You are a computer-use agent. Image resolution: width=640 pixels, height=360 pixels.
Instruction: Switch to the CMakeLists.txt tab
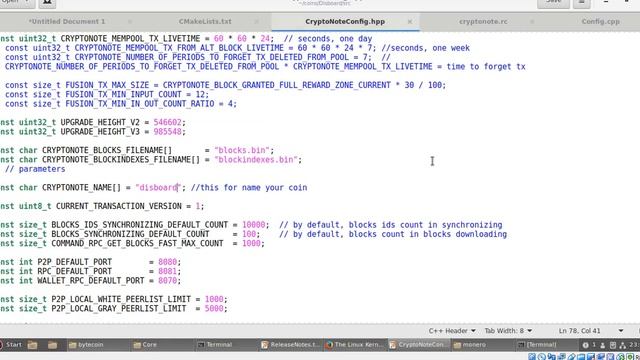[x=205, y=22]
